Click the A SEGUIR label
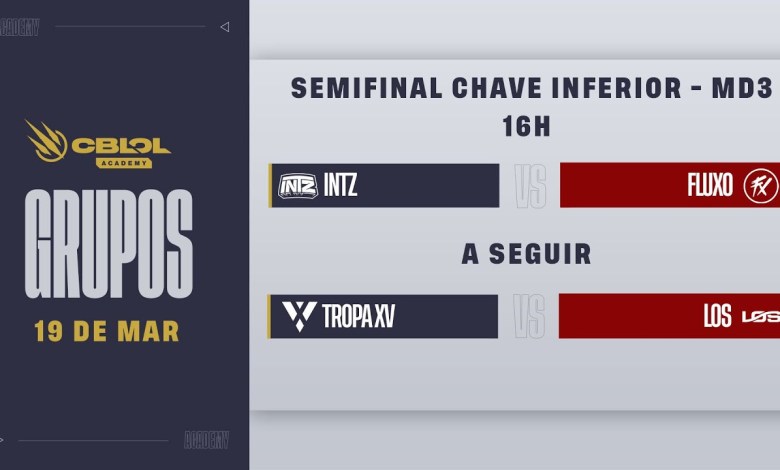This screenshot has height=470, width=780. (526, 254)
